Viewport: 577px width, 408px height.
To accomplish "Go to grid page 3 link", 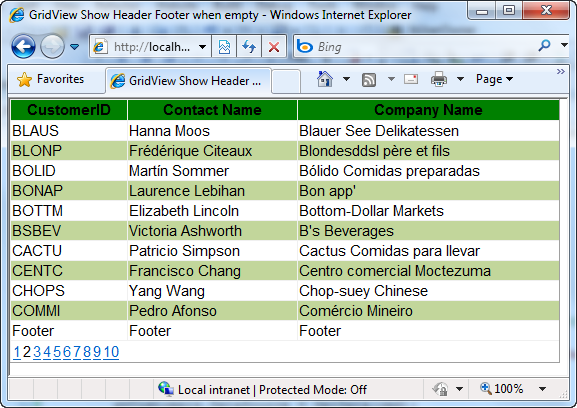I will point(37,352).
